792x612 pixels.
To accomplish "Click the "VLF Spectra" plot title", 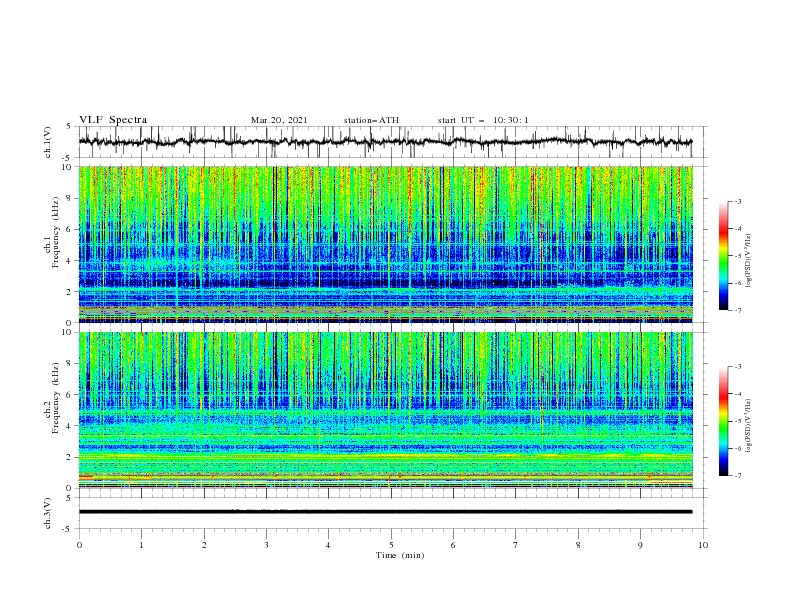I will click(x=113, y=120).
